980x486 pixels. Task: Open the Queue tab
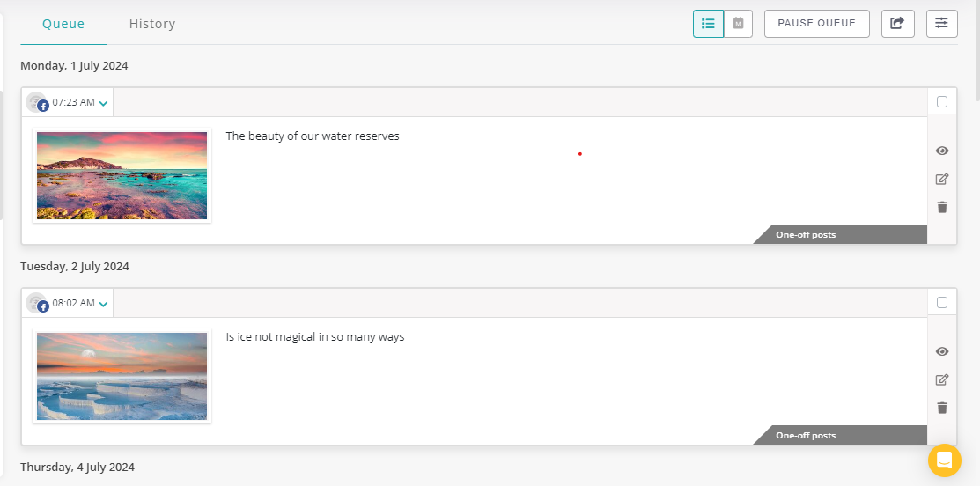click(x=63, y=24)
